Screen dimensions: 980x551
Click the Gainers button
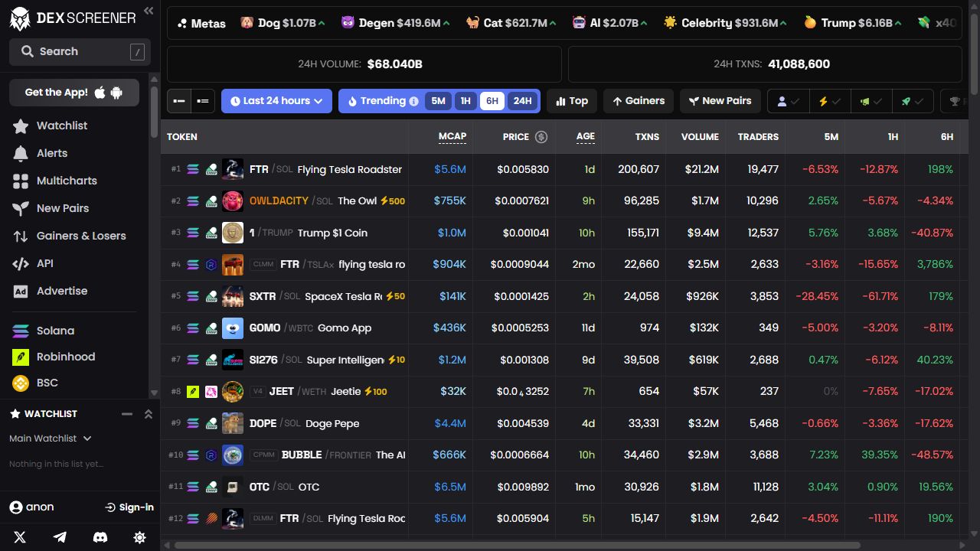pyautogui.click(x=639, y=101)
